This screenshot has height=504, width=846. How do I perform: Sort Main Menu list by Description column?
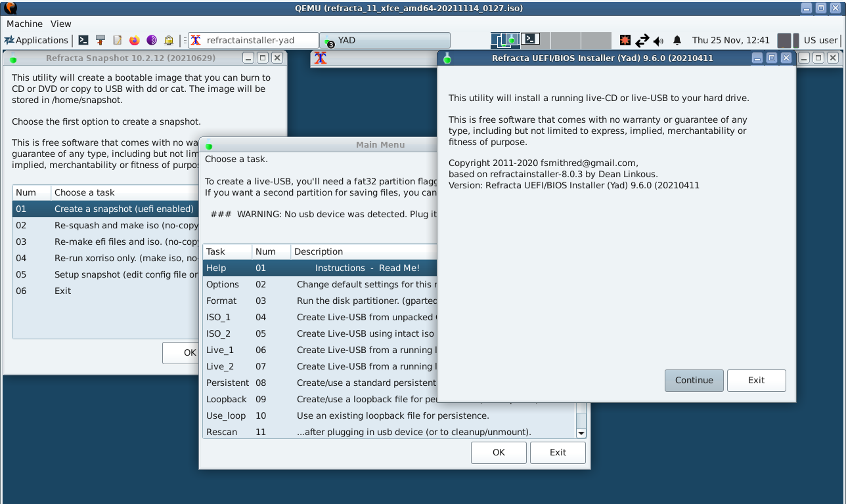364,251
